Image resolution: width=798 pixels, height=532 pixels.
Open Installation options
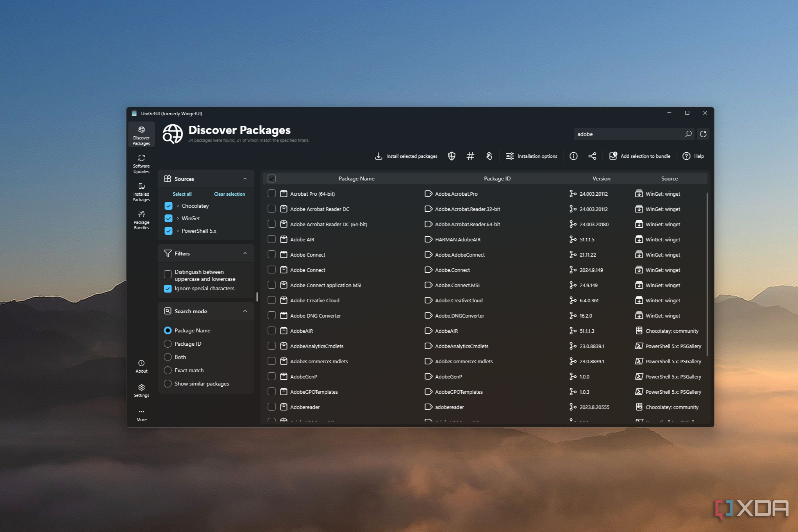531,156
